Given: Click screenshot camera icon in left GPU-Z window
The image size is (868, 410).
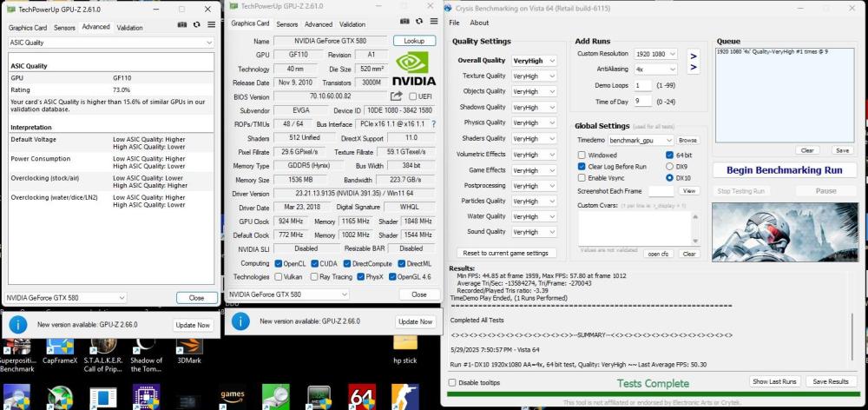Looking at the screenshot, I should coord(182,25).
